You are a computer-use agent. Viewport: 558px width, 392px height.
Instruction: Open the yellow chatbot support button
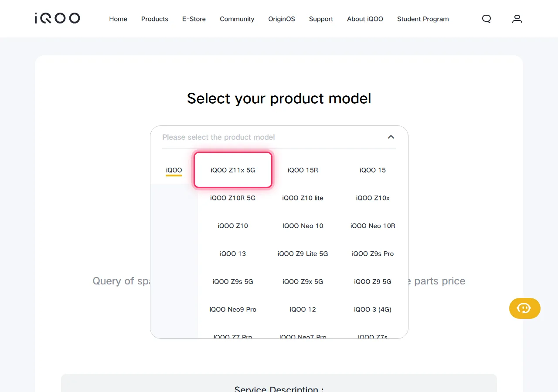(x=524, y=308)
